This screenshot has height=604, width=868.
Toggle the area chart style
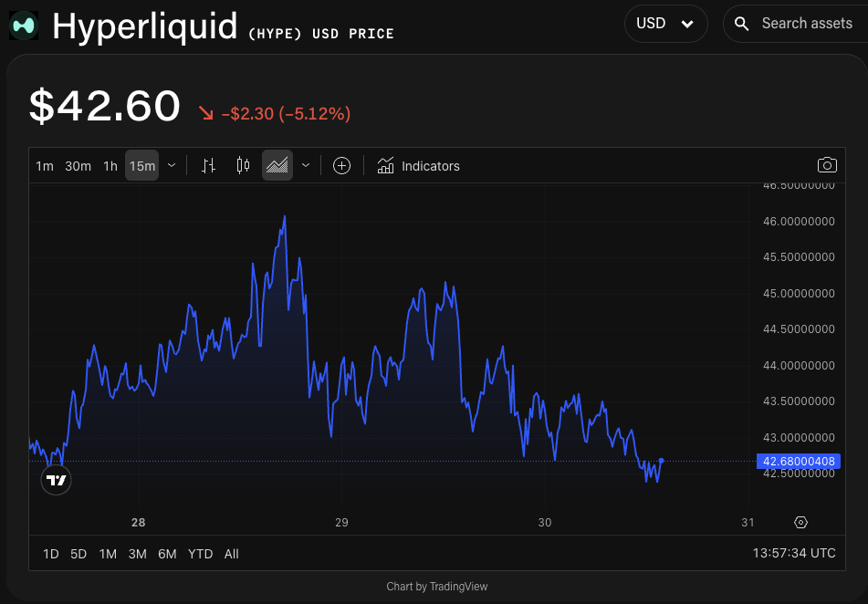point(277,165)
